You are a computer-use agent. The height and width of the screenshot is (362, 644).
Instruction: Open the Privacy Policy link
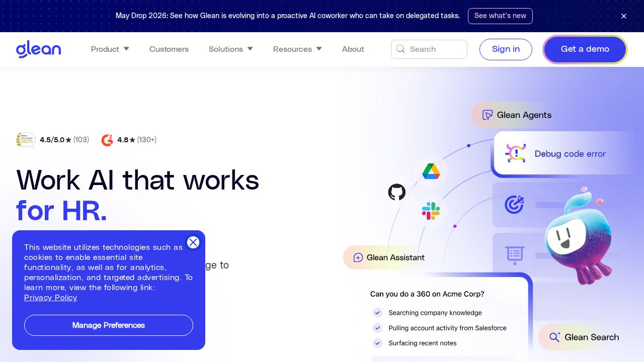point(50,298)
